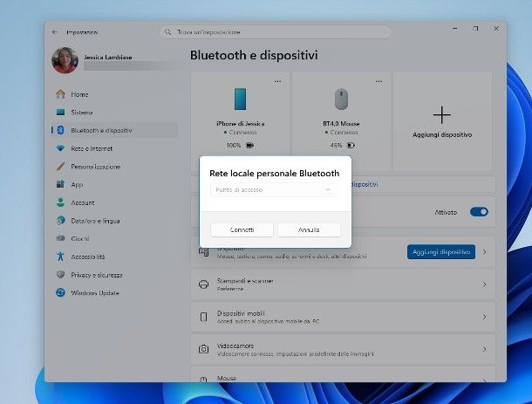Click the Account sidebar icon
This screenshot has height=404, width=532.
click(x=61, y=202)
